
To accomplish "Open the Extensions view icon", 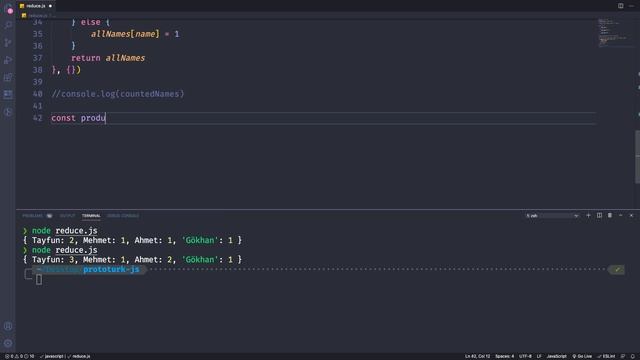I will (x=8, y=77).
